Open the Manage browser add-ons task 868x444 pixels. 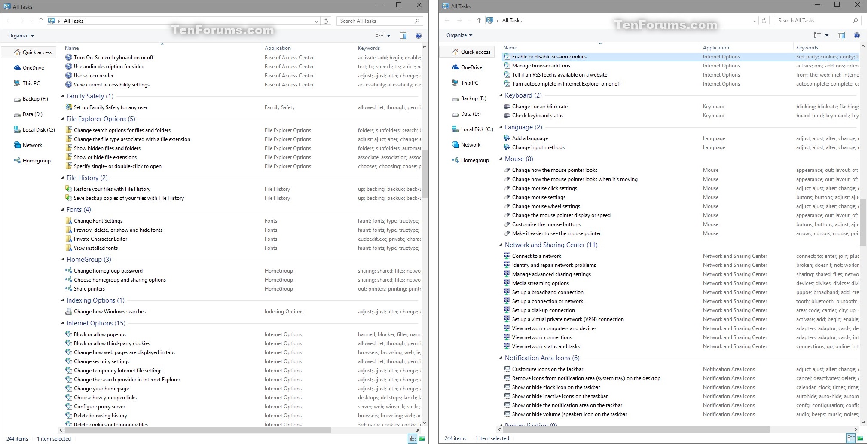541,65
